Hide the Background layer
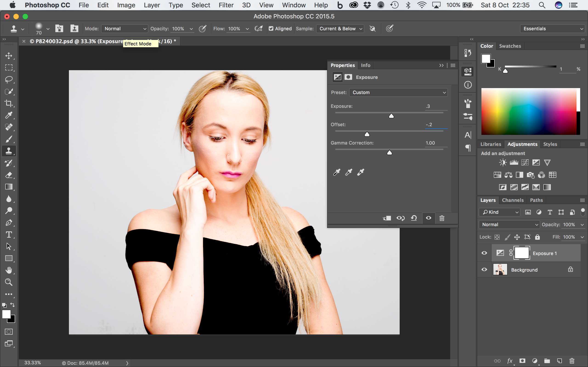This screenshot has height=367, width=588. coord(484,270)
